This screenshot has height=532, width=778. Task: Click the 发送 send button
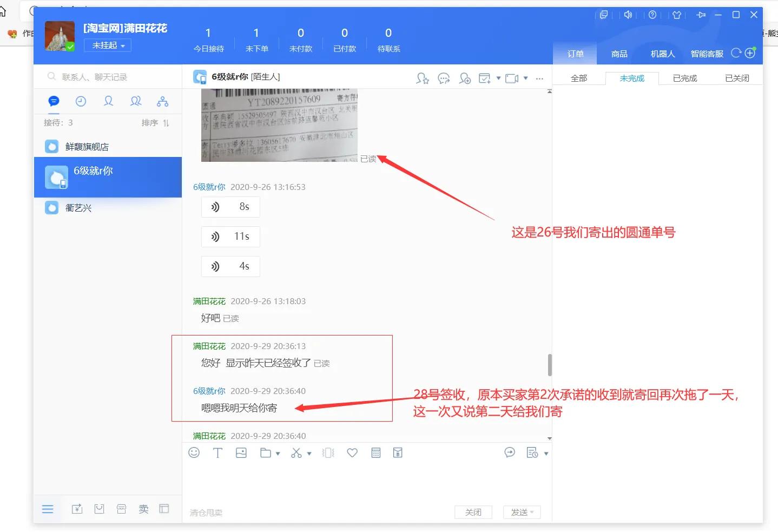coord(518,512)
